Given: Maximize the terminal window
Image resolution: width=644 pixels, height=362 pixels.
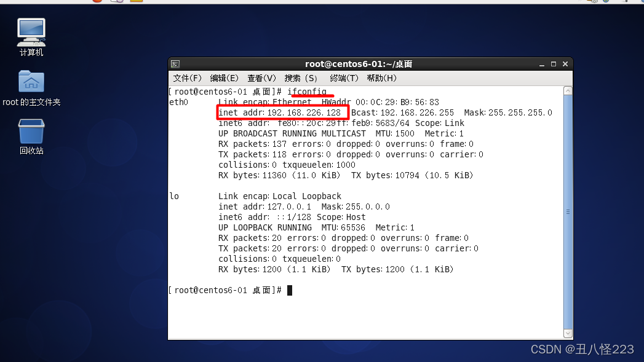Looking at the screenshot, I should [x=553, y=64].
